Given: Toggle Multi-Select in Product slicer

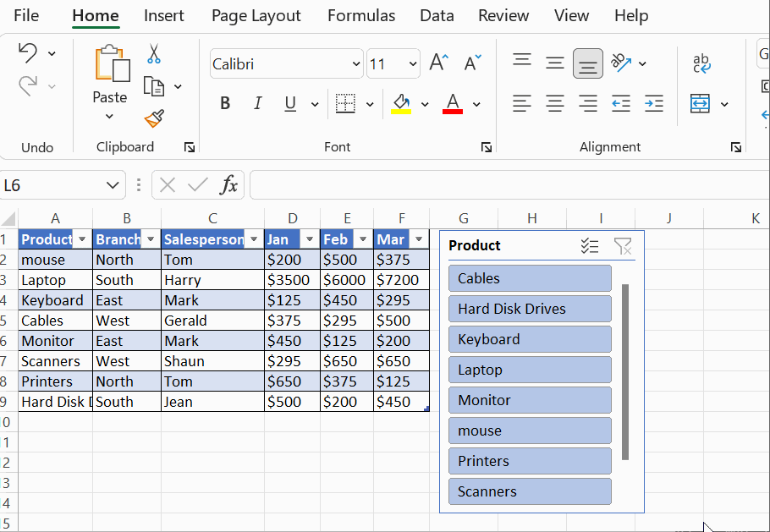Looking at the screenshot, I should click(x=590, y=246).
